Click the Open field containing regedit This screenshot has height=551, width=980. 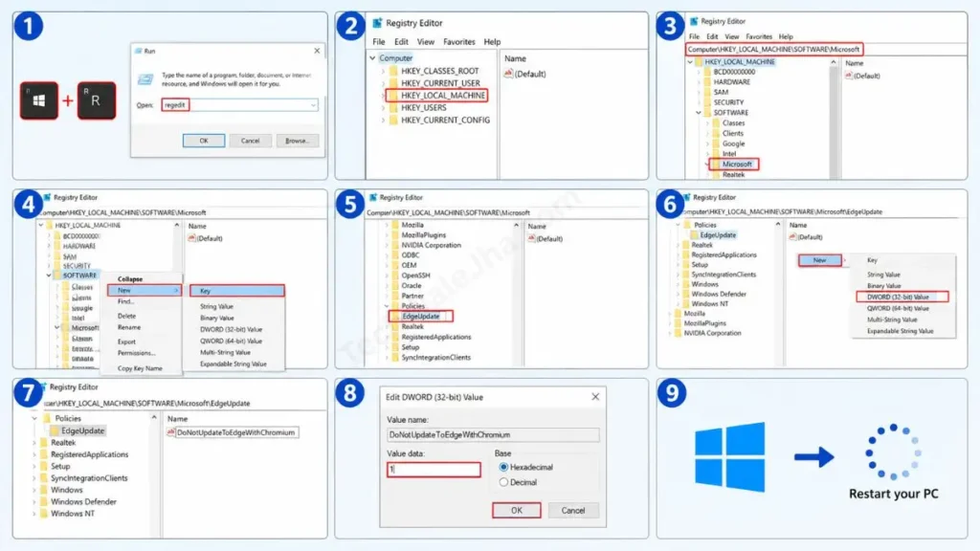(239, 105)
